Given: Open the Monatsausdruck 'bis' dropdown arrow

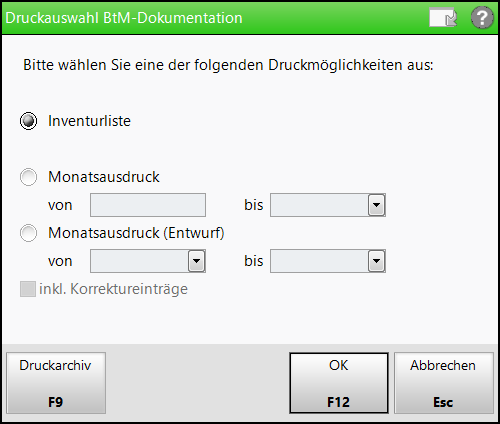Looking at the screenshot, I should point(377,205).
